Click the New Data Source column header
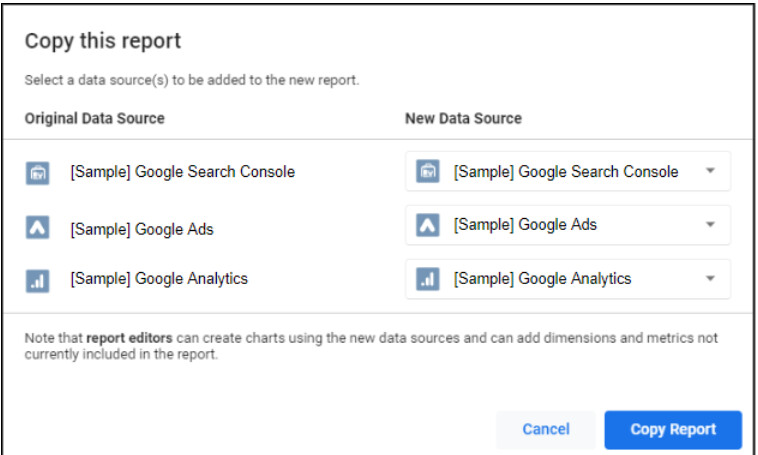Screen dimensions: 758x455 point(463,118)
